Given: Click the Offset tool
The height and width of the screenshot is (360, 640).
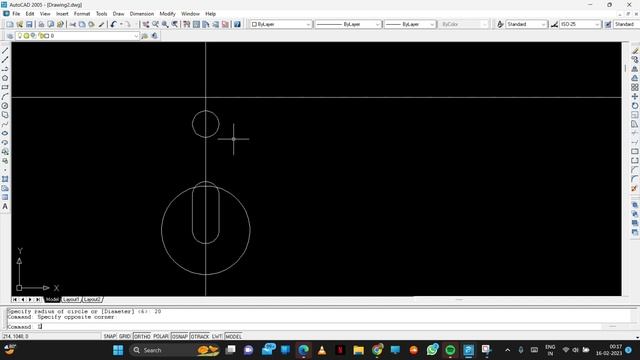Looking at the screenshot, I should [x=635, y=78].
